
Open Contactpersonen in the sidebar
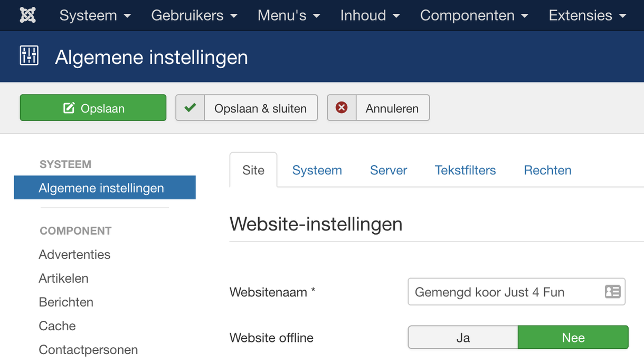88,349
